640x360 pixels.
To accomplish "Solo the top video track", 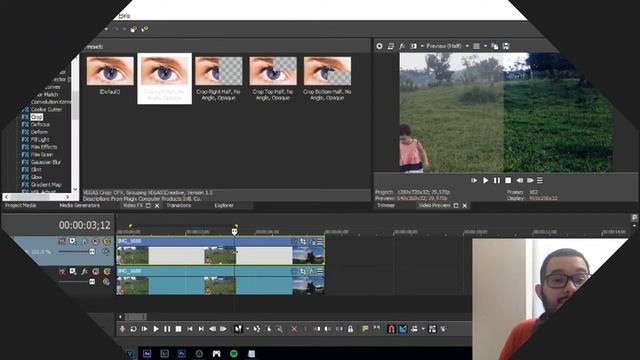I will click(107, 241).
